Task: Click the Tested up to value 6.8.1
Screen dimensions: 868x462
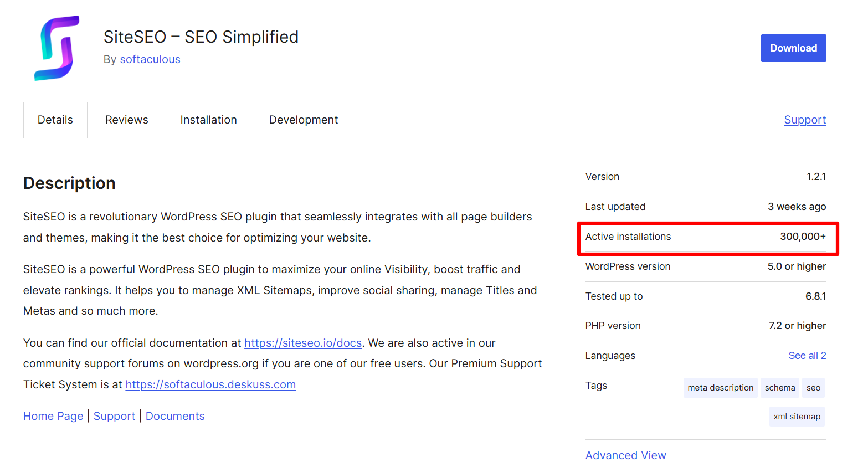Action: 816,296
